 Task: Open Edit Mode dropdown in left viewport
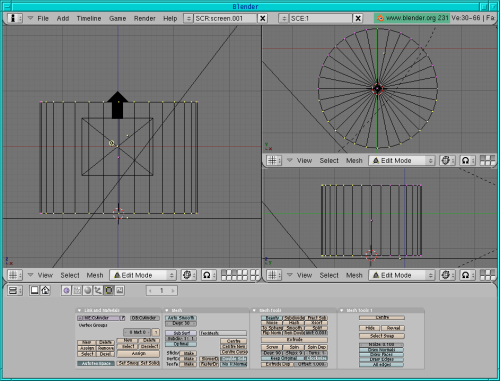tap(143, 275)
